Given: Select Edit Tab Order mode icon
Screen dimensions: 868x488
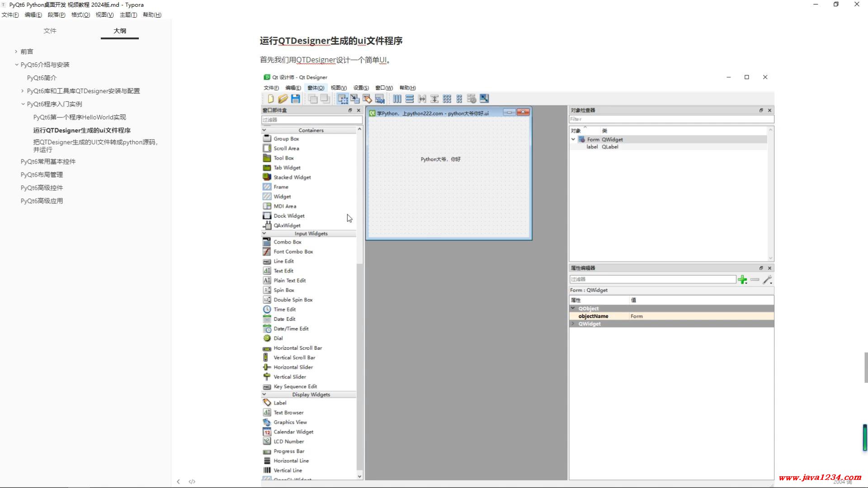Looking at the screenshot, I should point(380,99).
